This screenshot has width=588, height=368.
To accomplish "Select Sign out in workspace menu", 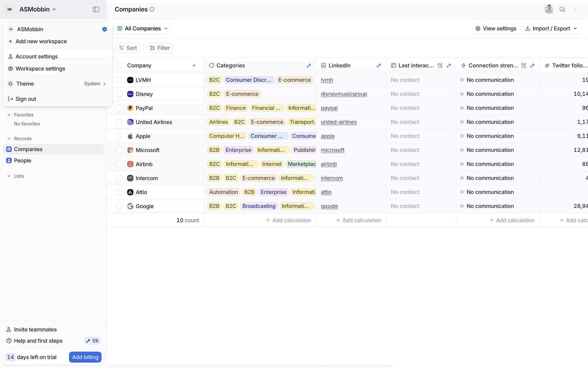I will [26, 99].
